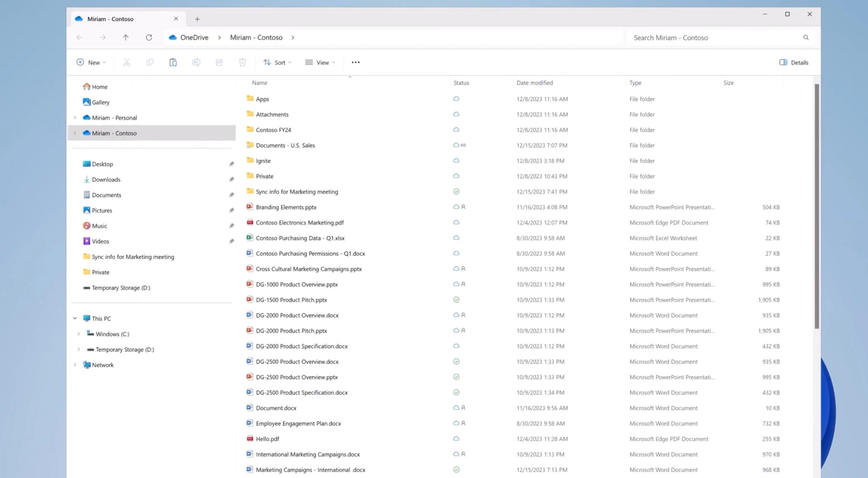Go back with the left arrow
Viewport: 868px width, 478px height.
(79, 37)
